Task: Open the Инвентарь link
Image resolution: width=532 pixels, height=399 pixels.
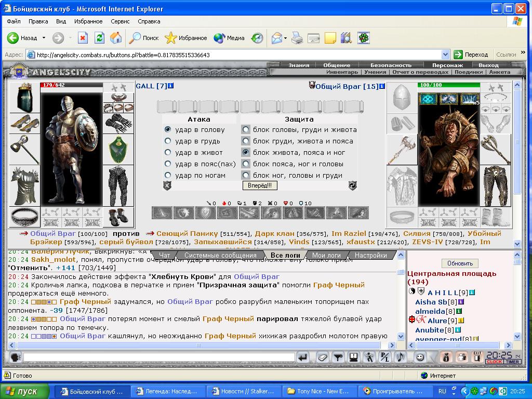Action: click(342, 72)
